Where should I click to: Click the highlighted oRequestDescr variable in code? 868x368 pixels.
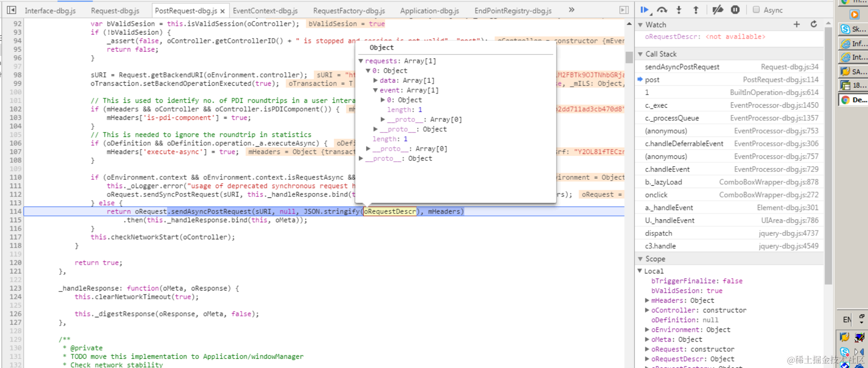pyautogui.click(x=390, y=212)
